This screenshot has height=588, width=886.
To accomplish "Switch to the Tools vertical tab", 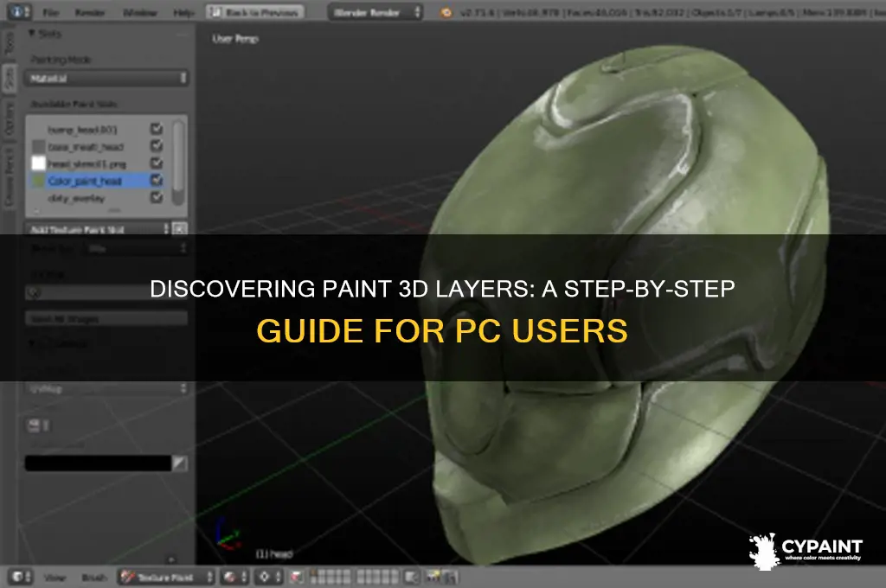I will tap(9, 43).
